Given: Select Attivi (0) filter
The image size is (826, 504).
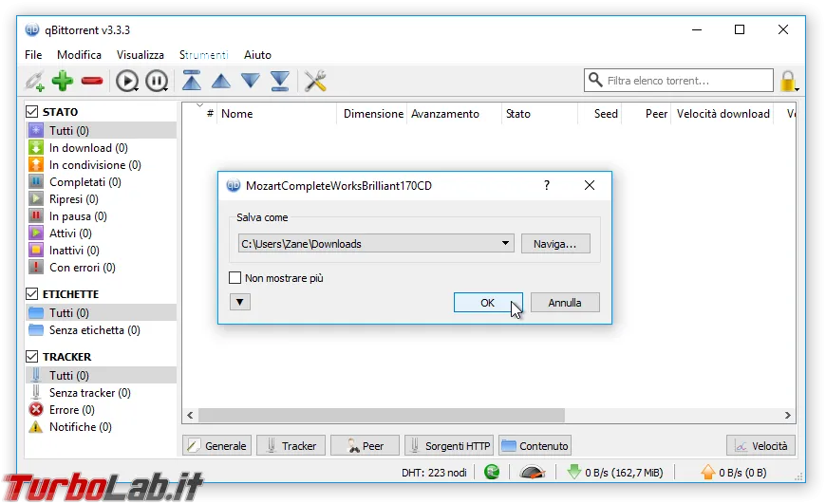Looking at the screenshot, I should tap(102, 233).
